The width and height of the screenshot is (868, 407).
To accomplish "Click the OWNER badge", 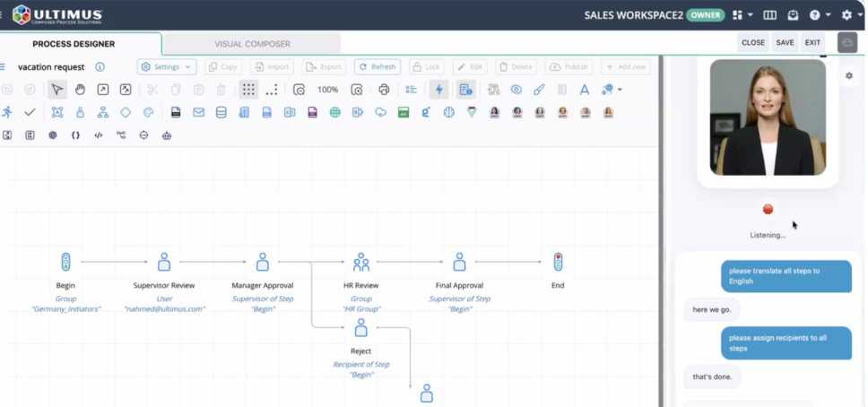I will click(x=705, y=15).
